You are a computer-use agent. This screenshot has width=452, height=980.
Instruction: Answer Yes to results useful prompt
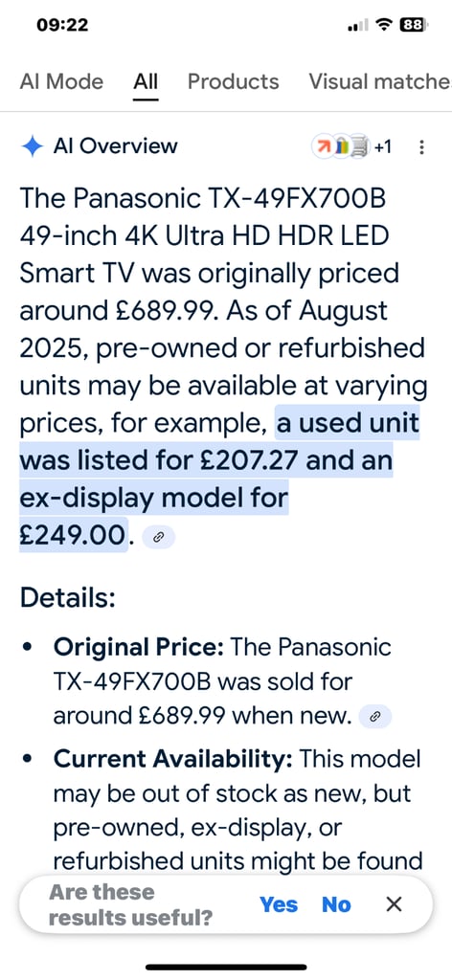coord(279,904)
